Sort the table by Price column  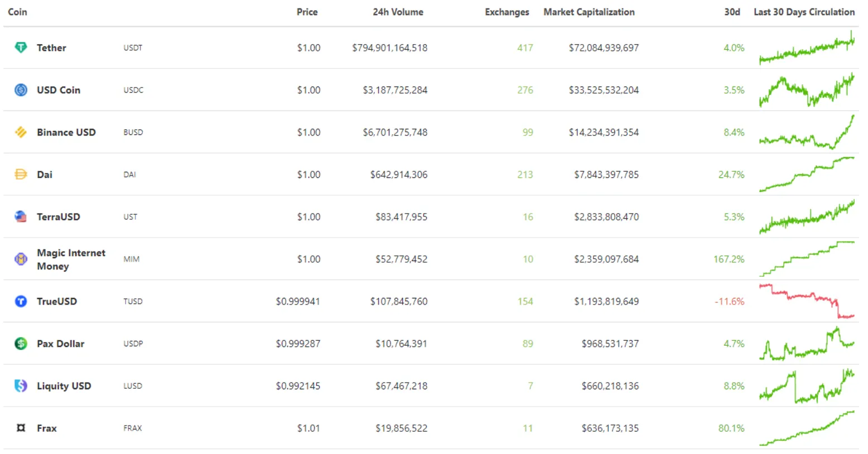(307, 12)
